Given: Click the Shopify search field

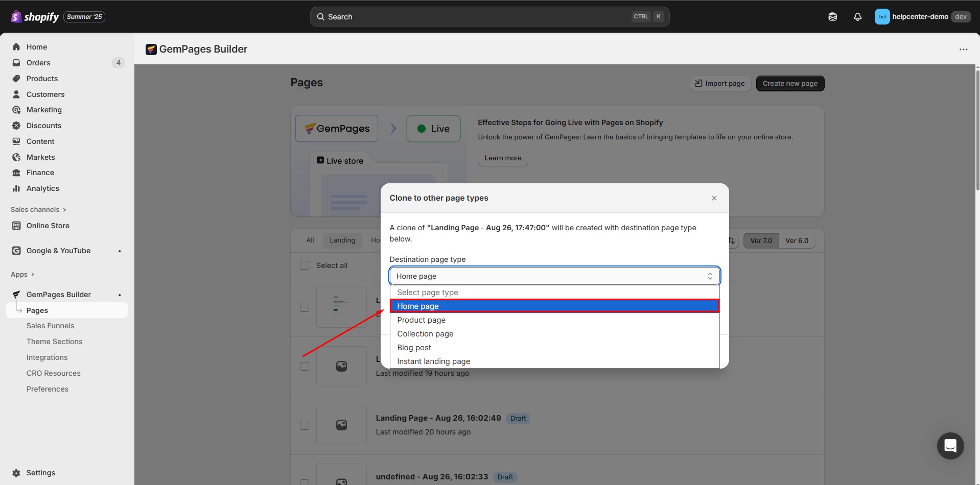Looking at the screenshot, I should pyautogui.click(x=489, y=17).
